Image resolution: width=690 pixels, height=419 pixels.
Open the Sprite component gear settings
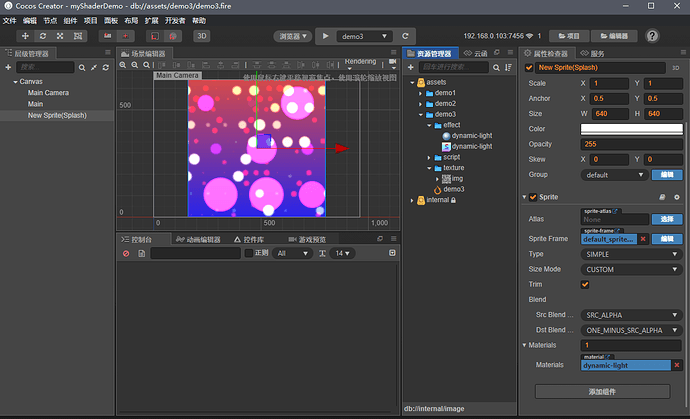pos(677,197)
